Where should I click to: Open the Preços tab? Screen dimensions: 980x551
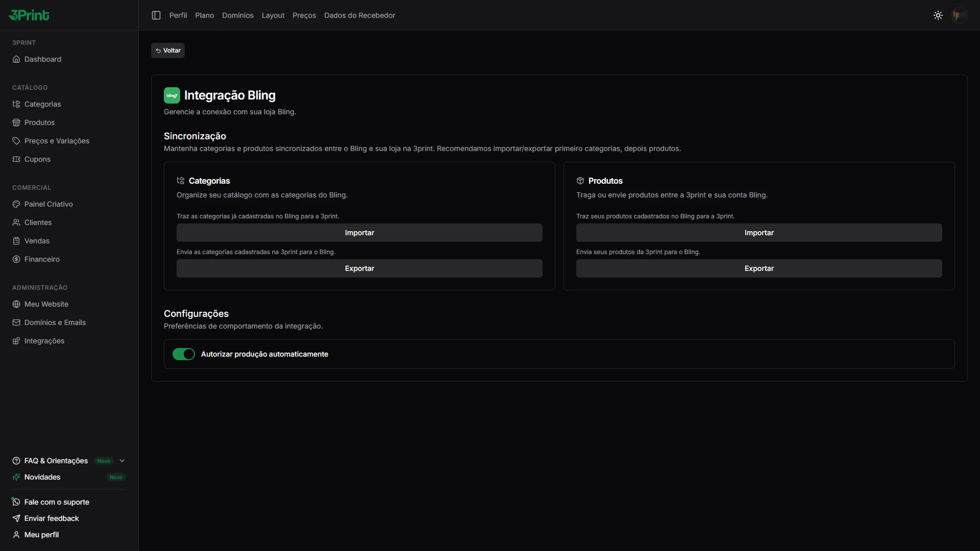(304, 15)
